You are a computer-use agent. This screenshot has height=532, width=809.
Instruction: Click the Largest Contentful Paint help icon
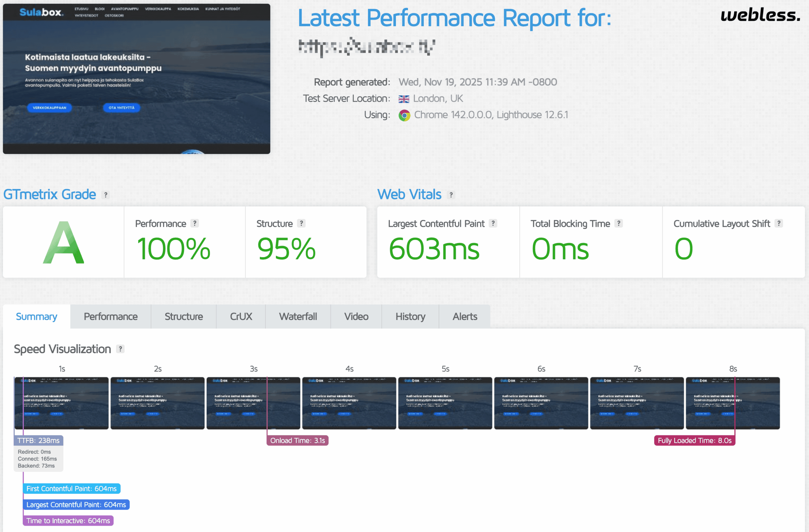(x=493, y=223)
